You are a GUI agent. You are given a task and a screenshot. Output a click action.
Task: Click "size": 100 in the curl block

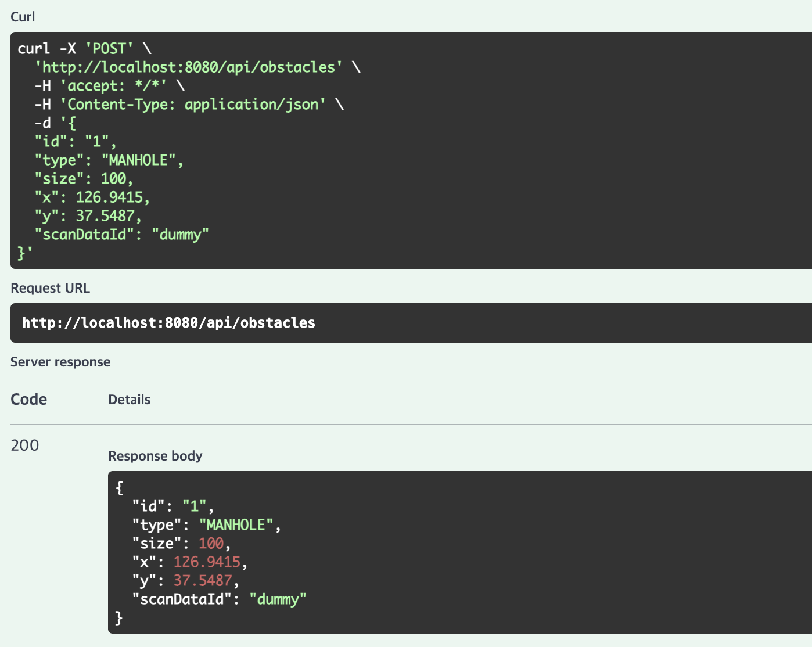84,179
